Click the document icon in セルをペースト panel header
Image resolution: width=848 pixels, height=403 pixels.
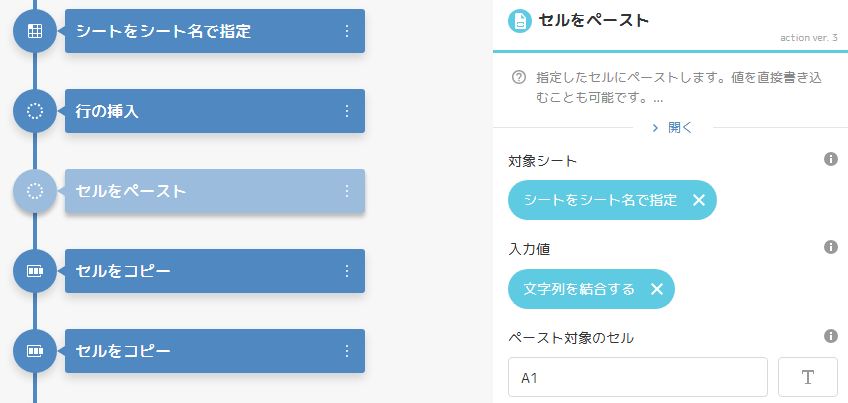point(520,20)
